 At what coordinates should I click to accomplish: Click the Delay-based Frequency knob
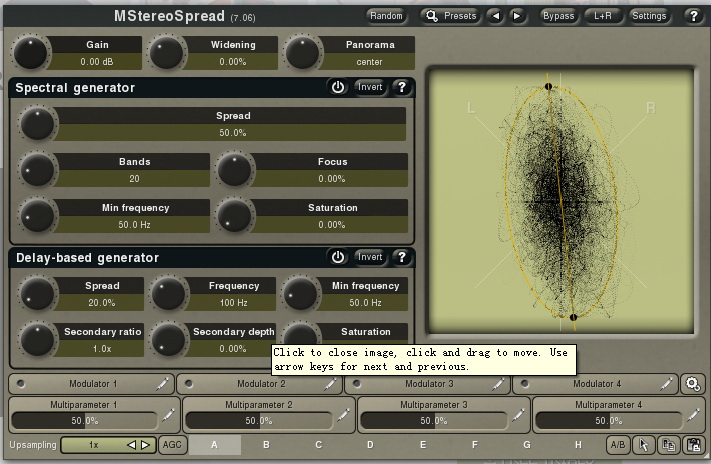(x=169, y=294)
